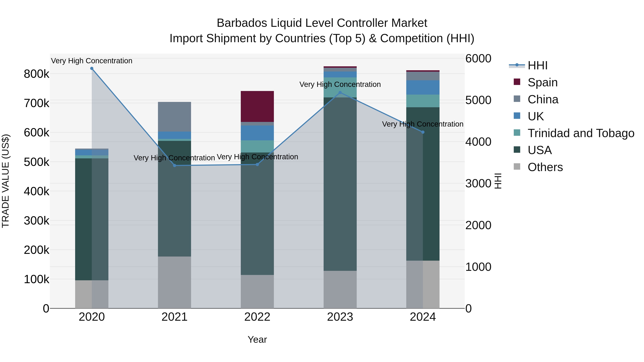Image resolution: width=644 pixels, height=362 pixels.
Task: Select the 2020 USA bar segment
Action: point(92,219)
